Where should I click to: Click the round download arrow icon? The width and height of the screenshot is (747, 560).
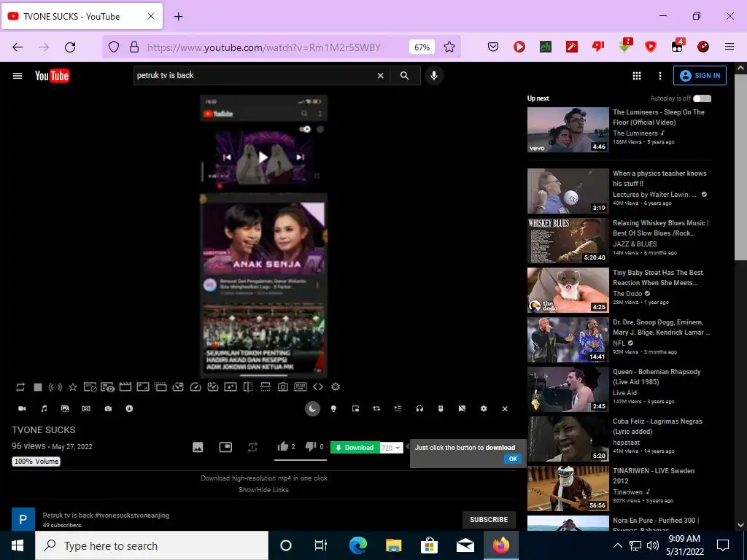click(x=129, y=408)
